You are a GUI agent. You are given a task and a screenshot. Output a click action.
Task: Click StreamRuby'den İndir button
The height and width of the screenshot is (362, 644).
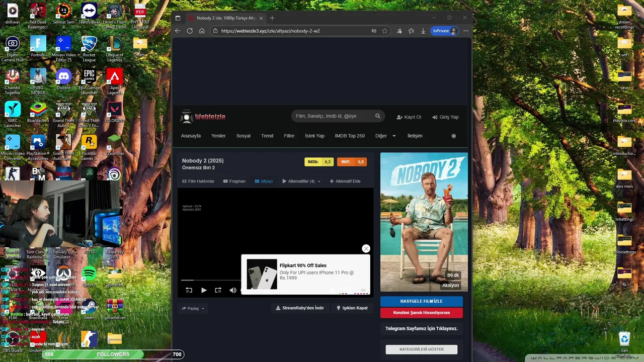pyautogui.click(x=300, y=308)
